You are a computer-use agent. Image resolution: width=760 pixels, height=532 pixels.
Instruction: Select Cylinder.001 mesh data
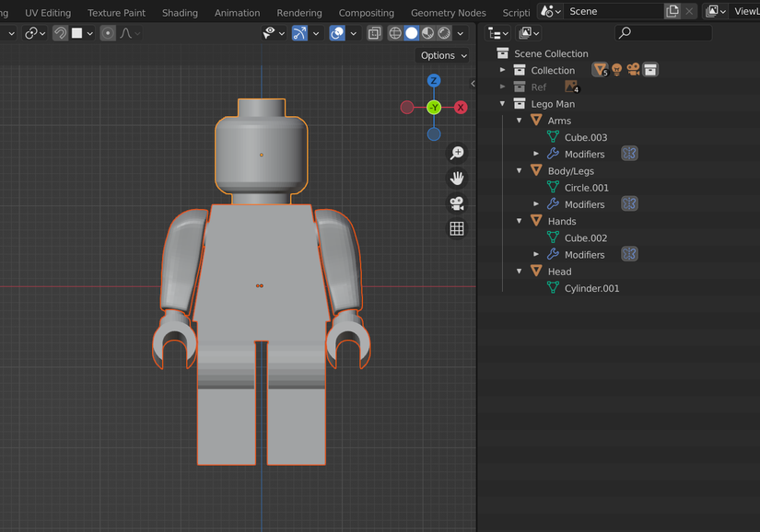pos(591,288)
